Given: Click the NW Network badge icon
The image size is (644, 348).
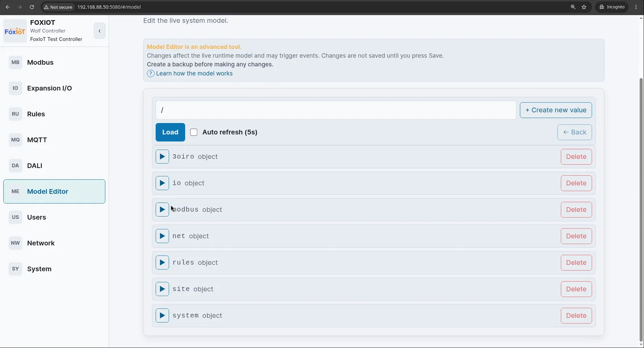Looking at the screenshot, I should (x=15, y=243).
